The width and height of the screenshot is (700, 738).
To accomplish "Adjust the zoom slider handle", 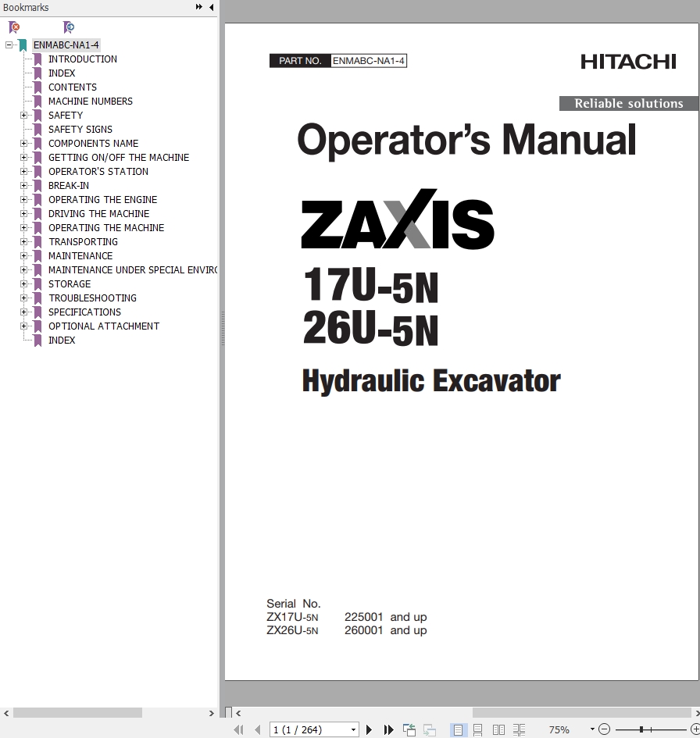I will click(x=641, y=729).
